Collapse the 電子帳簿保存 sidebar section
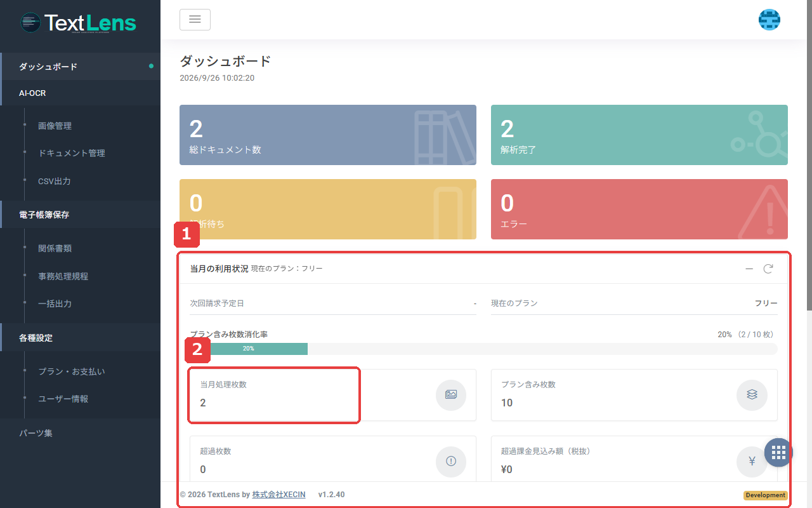812x508 pixels. [80, 215]
